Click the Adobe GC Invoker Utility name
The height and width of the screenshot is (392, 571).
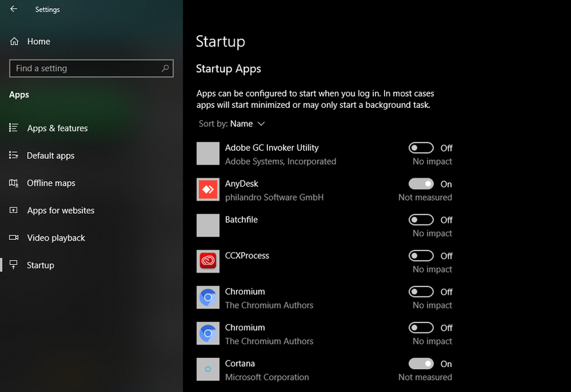(272, 148)
